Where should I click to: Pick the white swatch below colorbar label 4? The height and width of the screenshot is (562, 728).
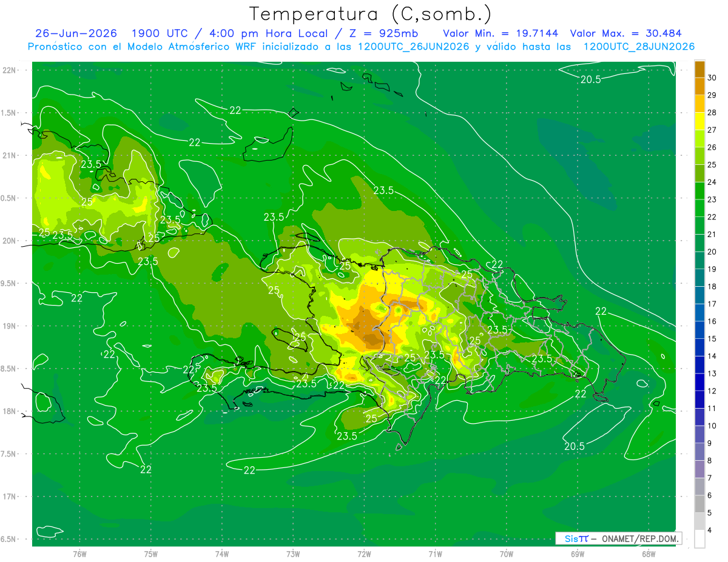tap(699, 539)
